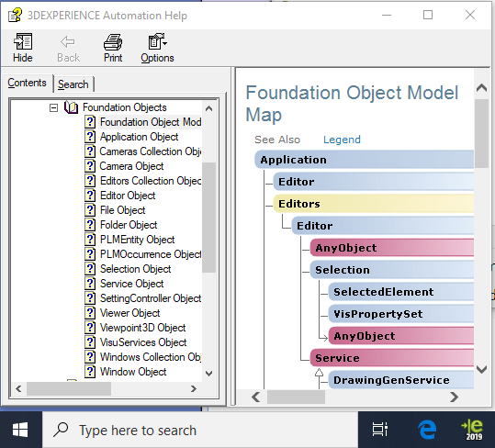The width and height of the screenshot is (495, 448).
Task: Click the contents tree scroll left arrow
Action: pyautogui.click(x=18, y=388)
